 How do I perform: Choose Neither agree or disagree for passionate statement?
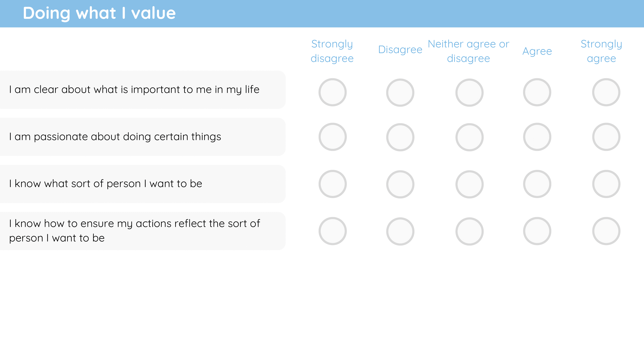click(x=469, y=137)
